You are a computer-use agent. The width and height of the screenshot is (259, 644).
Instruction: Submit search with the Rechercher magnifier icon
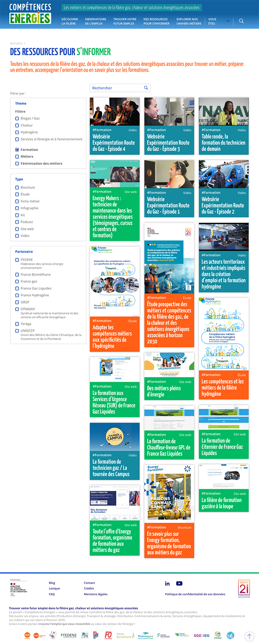tap(146, 88)
